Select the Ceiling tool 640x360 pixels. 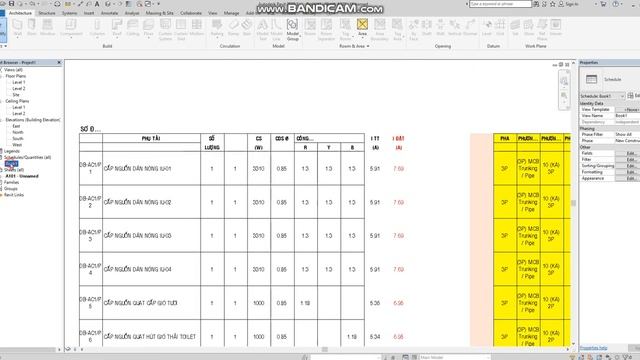pyautogui.click(x=132, y=28)
